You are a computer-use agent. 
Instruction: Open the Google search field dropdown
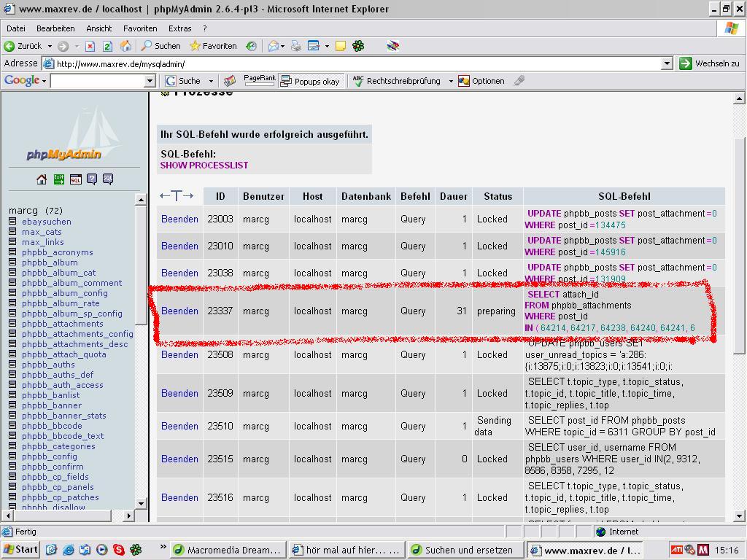click(150, 81)
